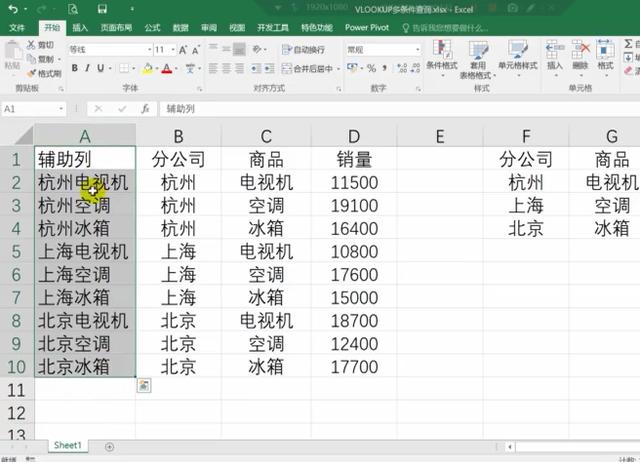Click the Copy (复制) button
Image resolution: width=640 pixels, height=462 pixels.
click(x=40, y=60)
